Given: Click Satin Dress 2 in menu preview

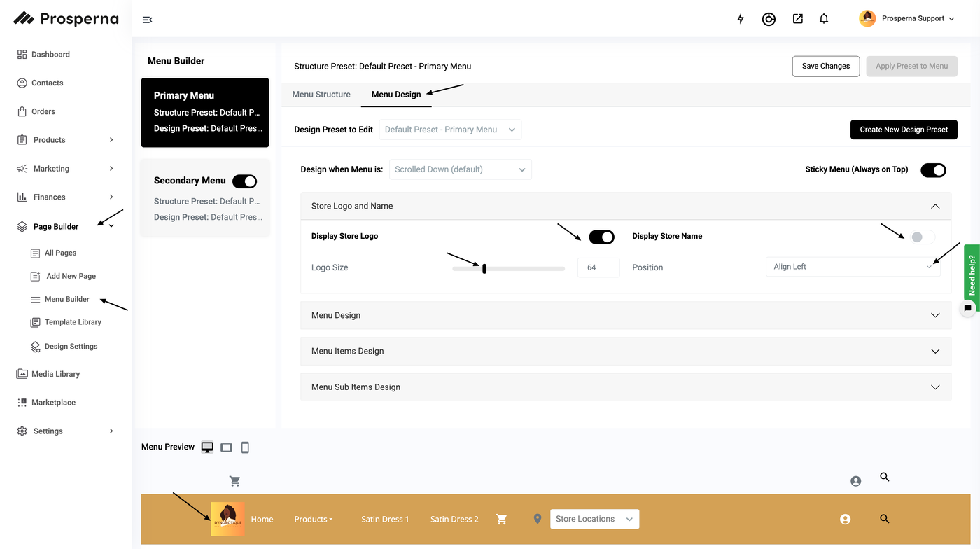Looking at the screenshot, I should (454, 519).
